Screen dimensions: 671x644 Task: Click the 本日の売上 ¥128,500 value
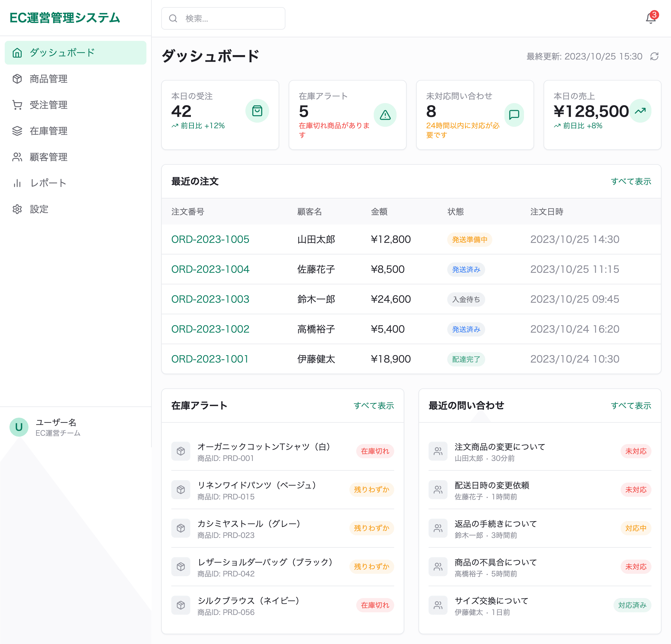(x=591, y=111)
